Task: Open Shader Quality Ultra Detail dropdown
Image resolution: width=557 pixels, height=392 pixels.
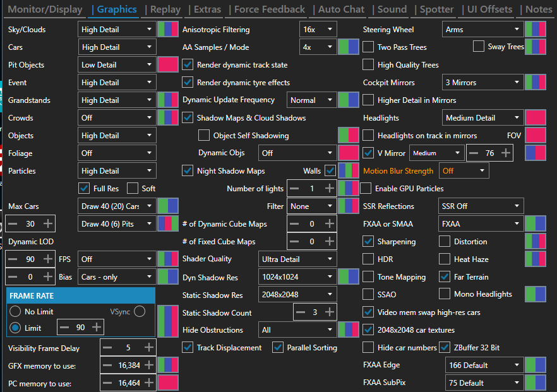Action: pos(297,259)
